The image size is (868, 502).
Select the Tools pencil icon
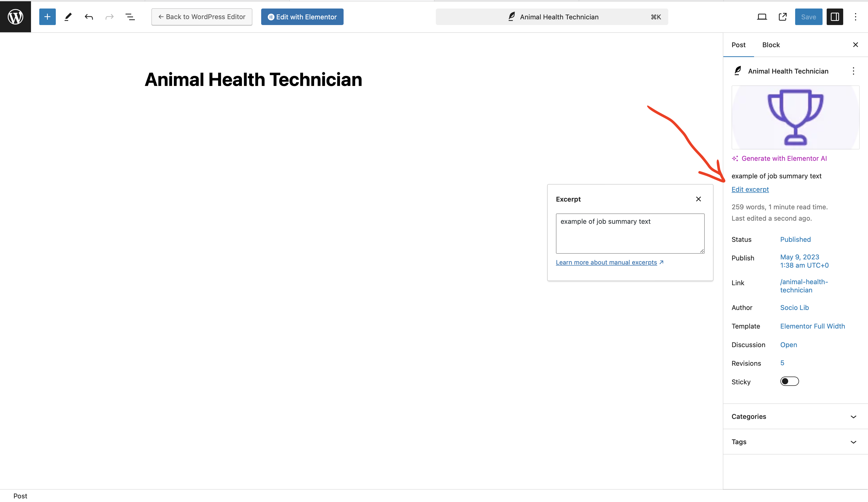[68, 17]
